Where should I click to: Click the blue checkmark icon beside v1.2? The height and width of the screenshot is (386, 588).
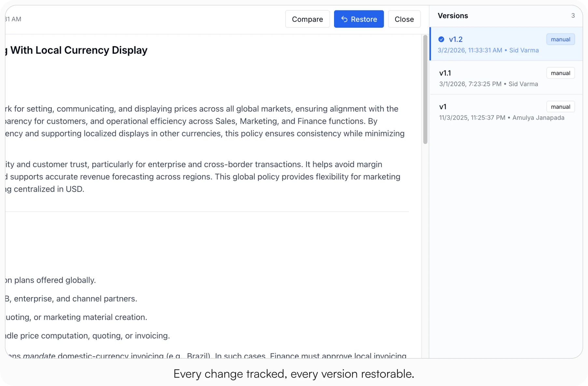coord(441,39)
